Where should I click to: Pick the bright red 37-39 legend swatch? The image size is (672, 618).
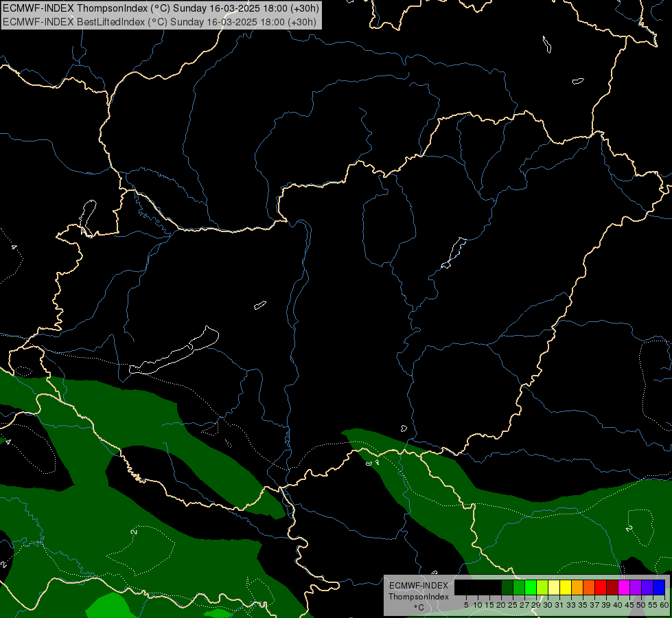[601, 587]
